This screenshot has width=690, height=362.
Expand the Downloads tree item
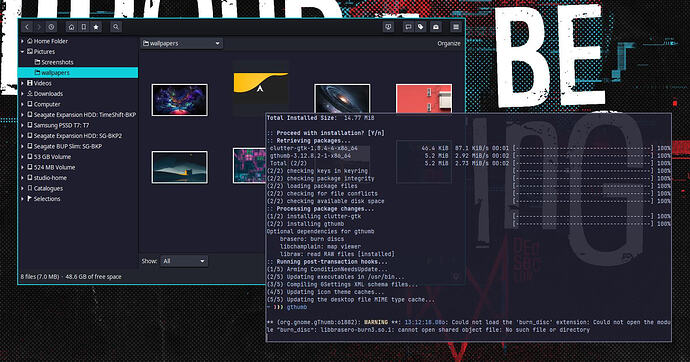point(22,94)
